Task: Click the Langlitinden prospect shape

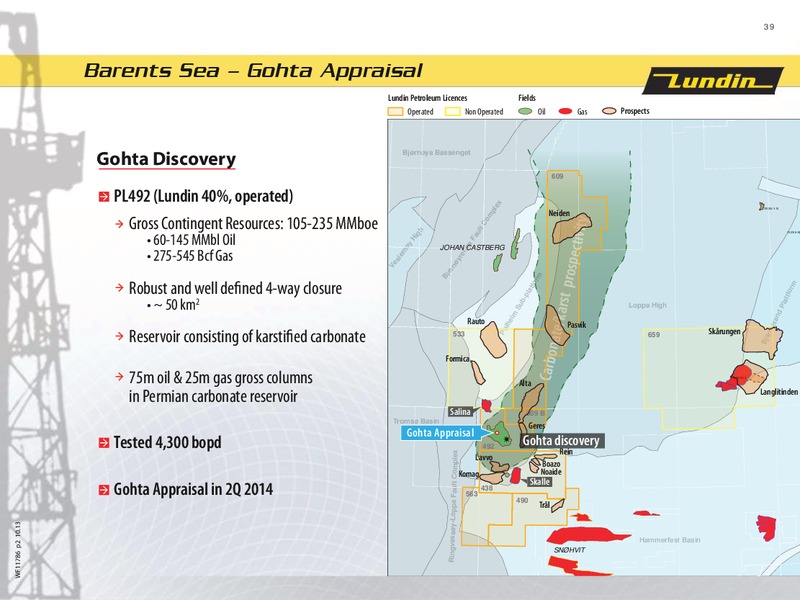Action: (x=756, y=380)
